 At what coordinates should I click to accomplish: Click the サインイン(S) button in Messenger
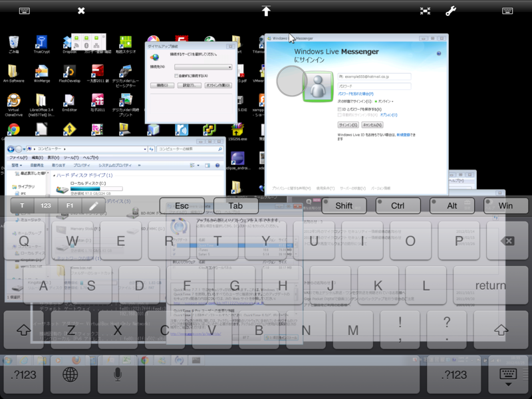click(x=348, y=125)
